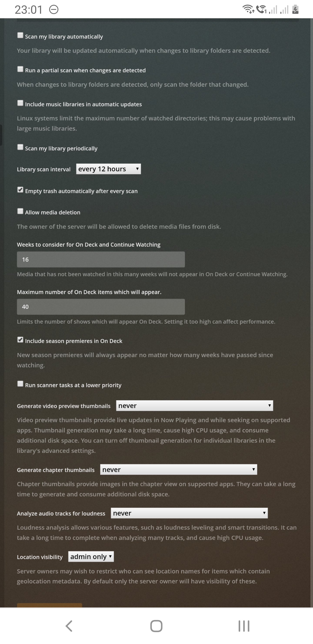Tap the battery charging status icon
Screen dimensions: 313x644
pyautogui.click(x=296, y=9)
